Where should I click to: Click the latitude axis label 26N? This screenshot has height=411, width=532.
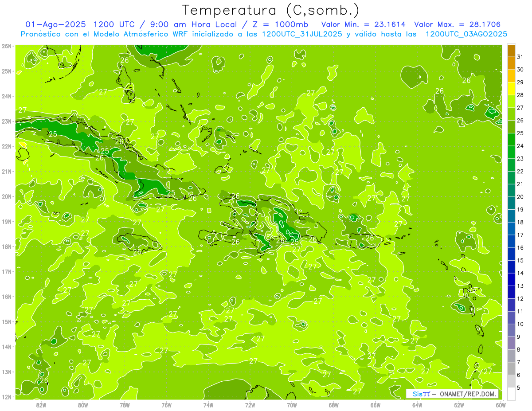6,46
